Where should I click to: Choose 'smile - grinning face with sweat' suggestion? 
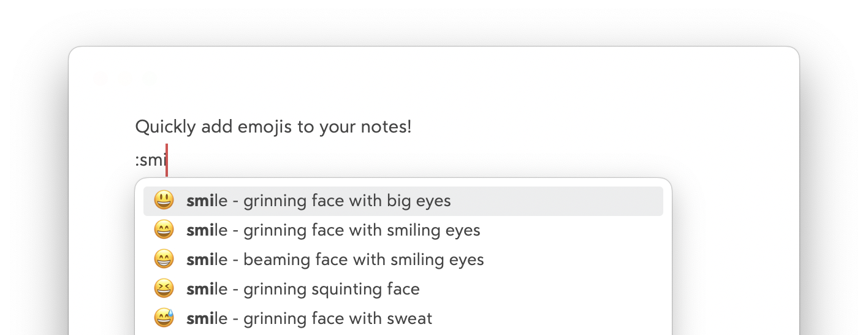point(309,319)
